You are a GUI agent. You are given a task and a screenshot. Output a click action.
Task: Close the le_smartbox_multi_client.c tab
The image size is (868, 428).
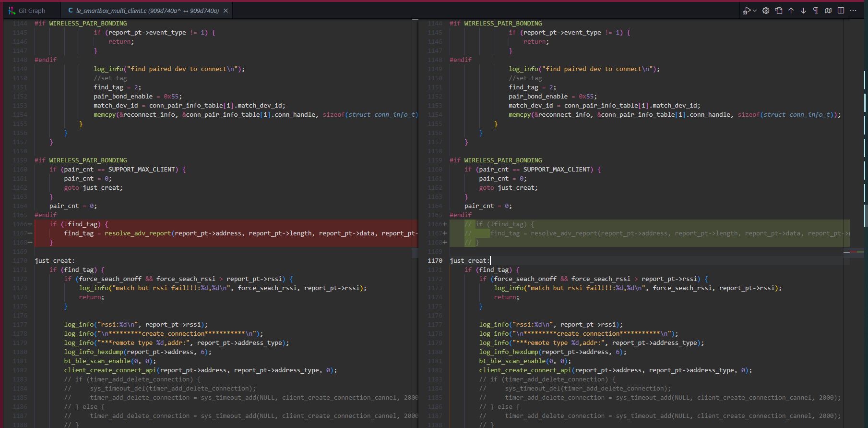pyautogui.click(x=226, y=11)
